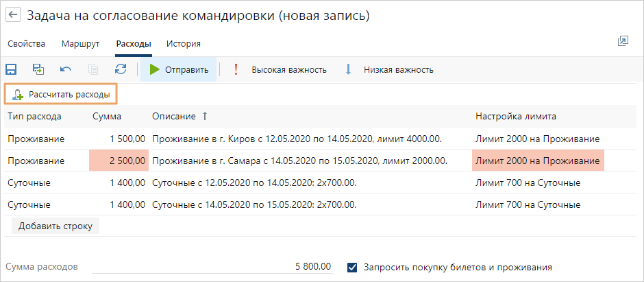Click the copy icon in toolbar
The height and width of the screenshot is (282, 644).
coord(93,69)
